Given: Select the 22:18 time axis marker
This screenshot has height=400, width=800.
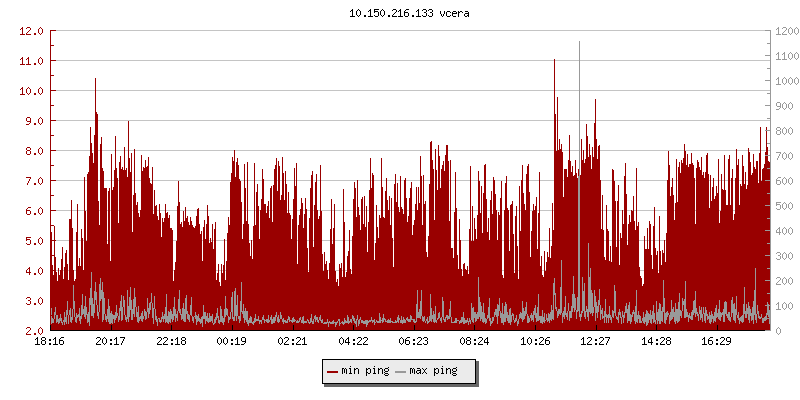Looking at the screenshot, I should click(171, 341).
